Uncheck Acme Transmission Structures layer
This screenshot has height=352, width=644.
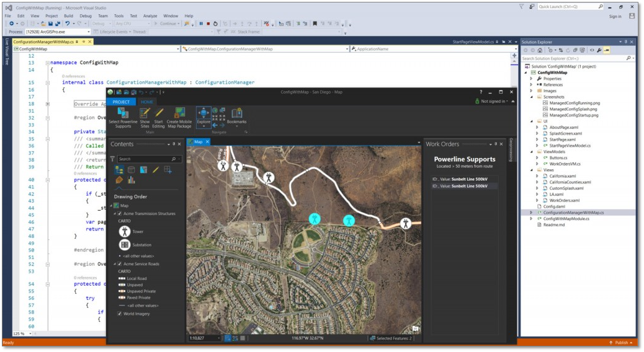click(120, 214)
